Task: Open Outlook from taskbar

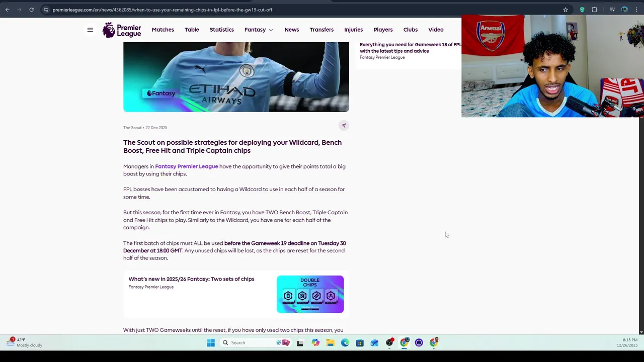Action: click(374, 343)
